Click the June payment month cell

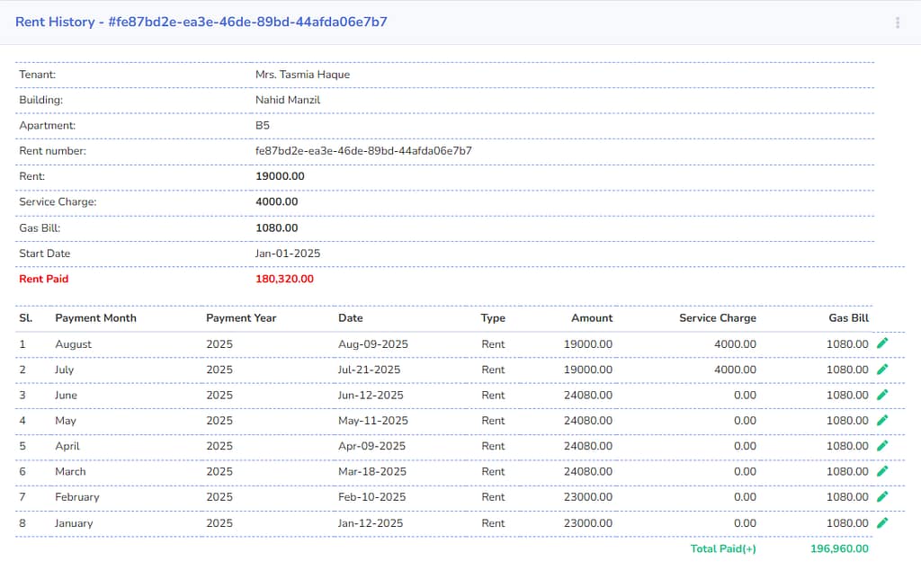click(x=66, y=396)
